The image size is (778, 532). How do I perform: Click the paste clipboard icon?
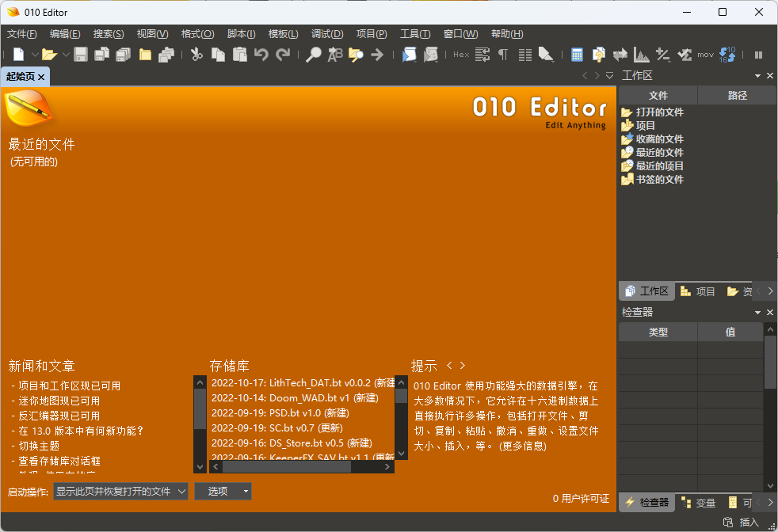(239, 55)
